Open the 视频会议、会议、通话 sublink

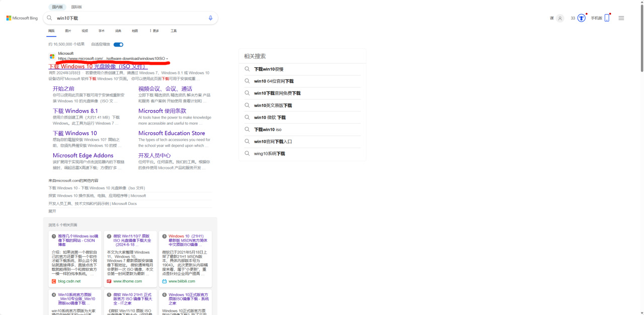point(165,88)
